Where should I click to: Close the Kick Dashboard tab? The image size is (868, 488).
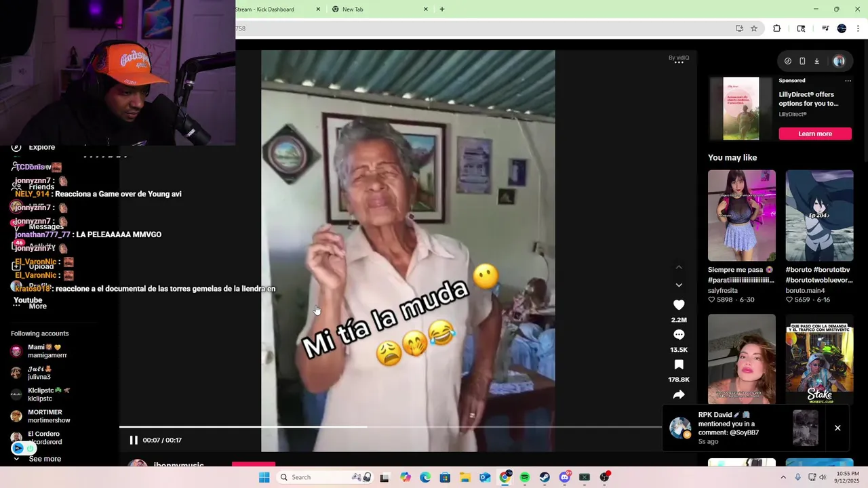point(319,9)
